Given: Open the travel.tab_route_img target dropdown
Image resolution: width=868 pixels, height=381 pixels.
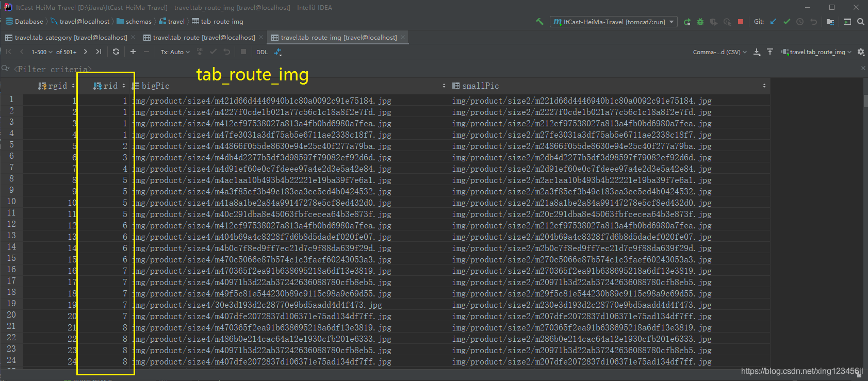Looking at the screenshot, I should point(816,52).
